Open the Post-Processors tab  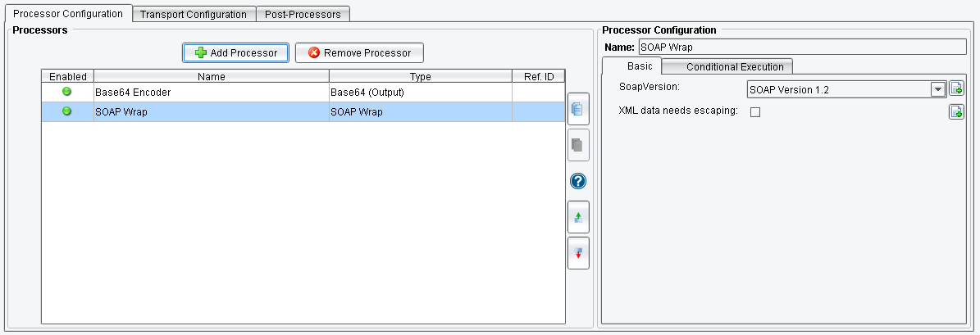(x=303, y=14)
